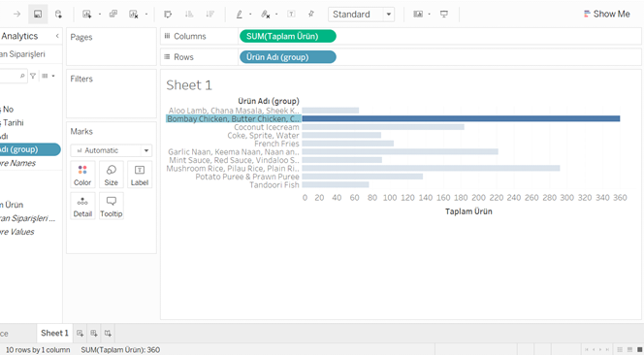This screenshot has width=644, height=355.
Task: Open the Clear Sheet dropdown arrow
Action: click(x=146, y=15)
